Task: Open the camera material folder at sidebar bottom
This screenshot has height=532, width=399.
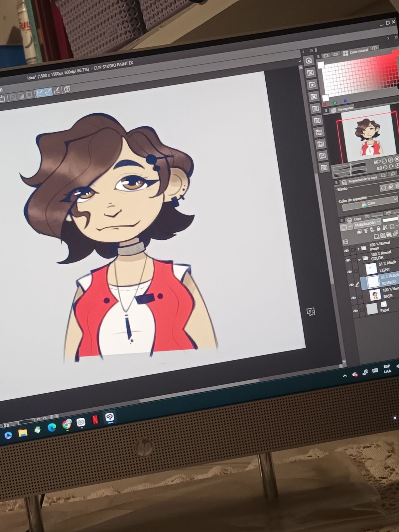Action: click(x=324, y=168)
